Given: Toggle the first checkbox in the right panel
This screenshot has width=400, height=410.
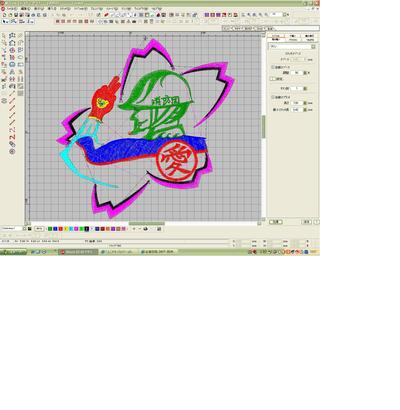Looking at the screenshot, I should [x=273, y=67].
